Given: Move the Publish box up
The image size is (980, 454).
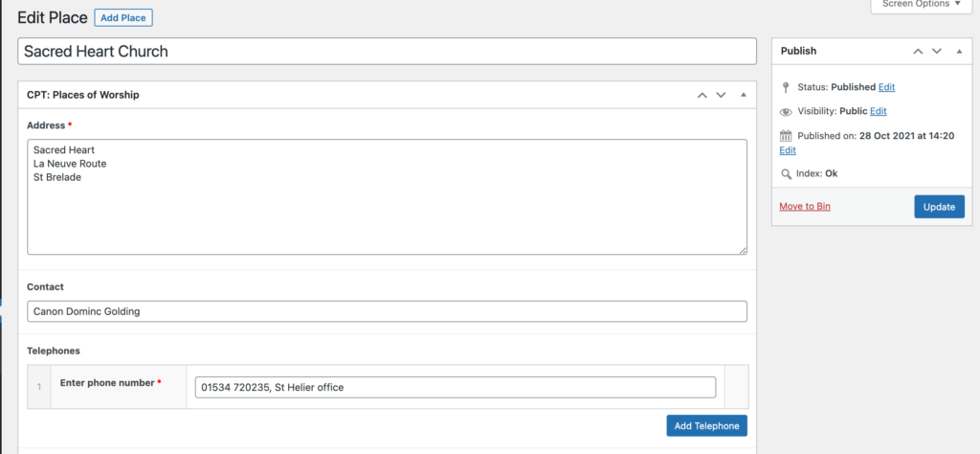Looking at the screenshot, I should pos(918,51).
